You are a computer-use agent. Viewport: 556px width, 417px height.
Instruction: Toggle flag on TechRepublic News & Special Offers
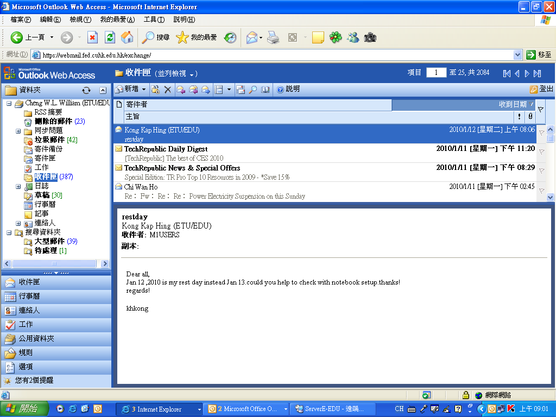coord(541,171)
